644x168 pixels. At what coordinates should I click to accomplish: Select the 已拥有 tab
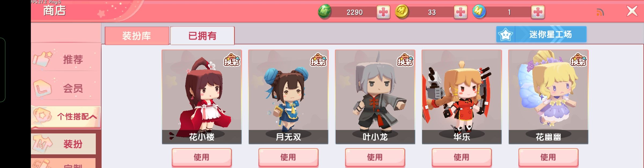tap(202, 36)
